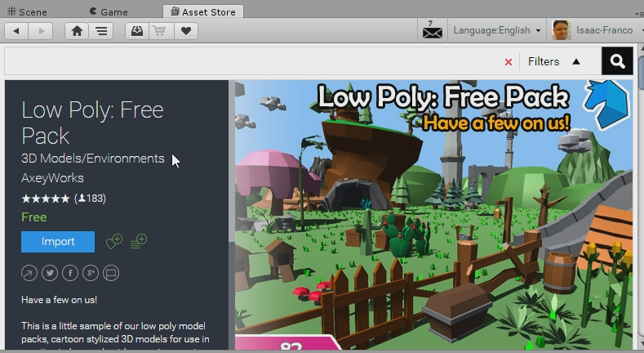This screenshot has width=644, height=353.
Task: Switch to the Scene tab
Action: [x=27, y=12]
